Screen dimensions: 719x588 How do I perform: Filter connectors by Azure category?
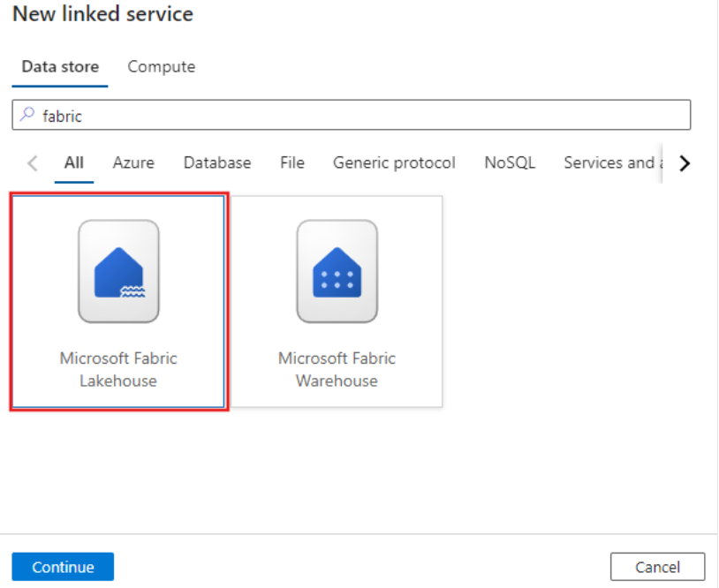pos(133,162)
